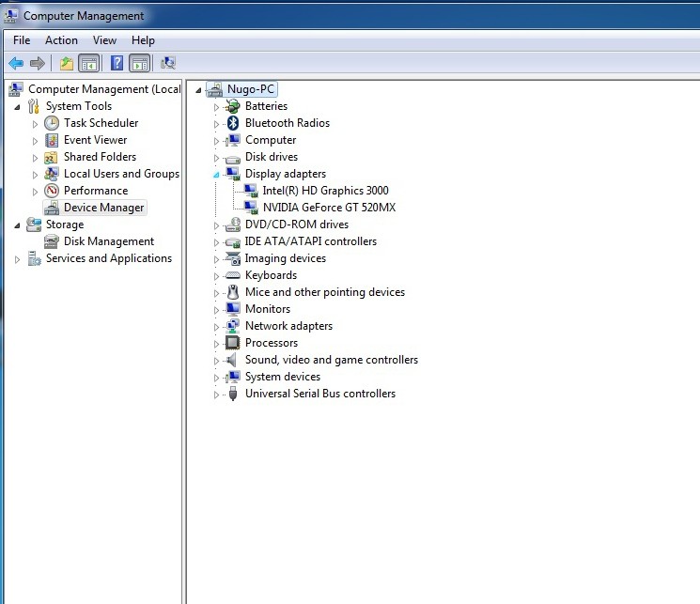Click the Sound, video and game controllers speaker icon
The image size is (700, 604).
point(231,360)
